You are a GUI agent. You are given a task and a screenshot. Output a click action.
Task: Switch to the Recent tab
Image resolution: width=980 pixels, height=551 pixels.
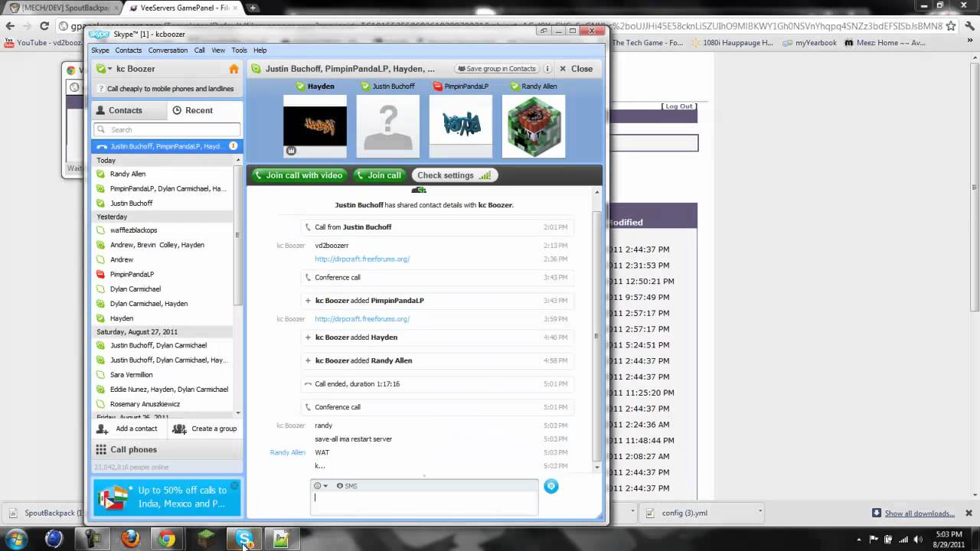point(204,110)
